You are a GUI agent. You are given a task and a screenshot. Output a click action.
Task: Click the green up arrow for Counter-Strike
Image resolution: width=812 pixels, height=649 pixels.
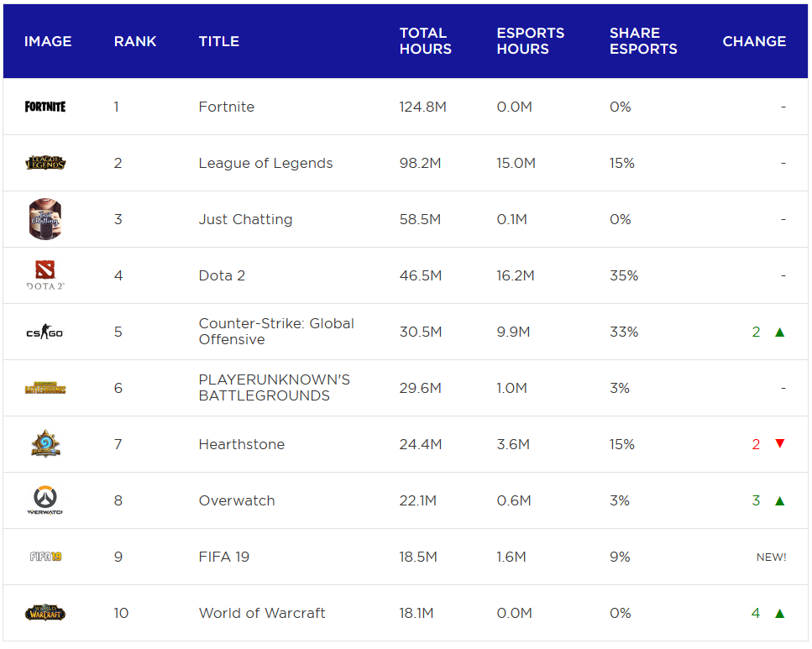point(779,332)
